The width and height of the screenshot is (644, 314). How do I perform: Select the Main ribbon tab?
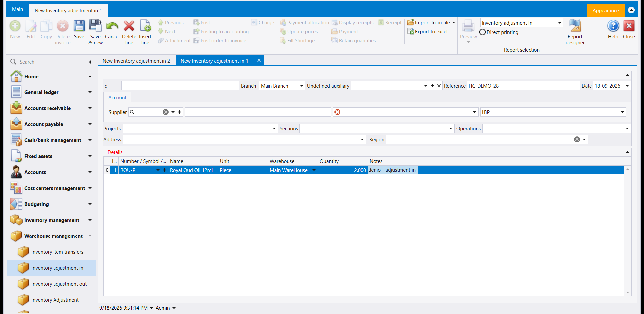click(17, 9)
